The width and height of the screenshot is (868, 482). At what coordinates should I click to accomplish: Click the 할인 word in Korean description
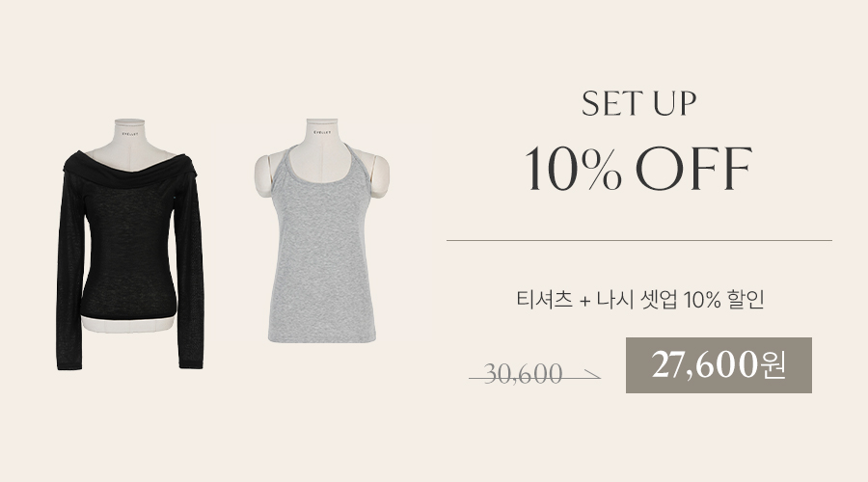tap(746, 300)
